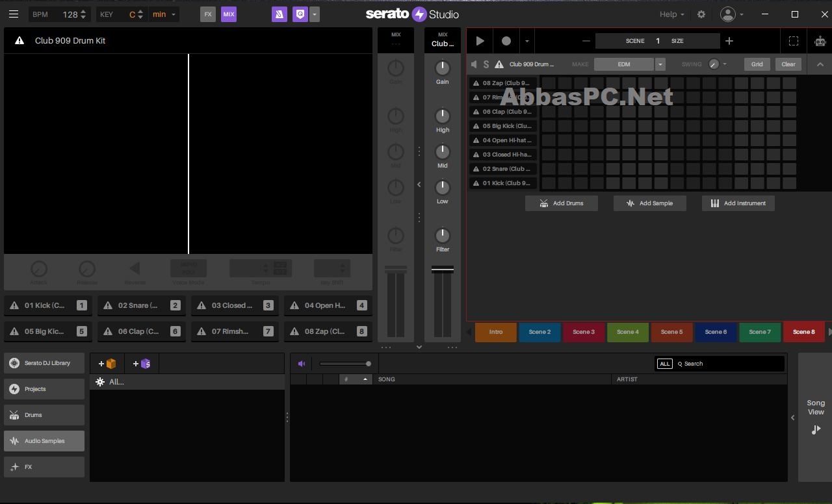Open Audio Samples library section
This screenshot has width=832, height=504.
point(44,441)
